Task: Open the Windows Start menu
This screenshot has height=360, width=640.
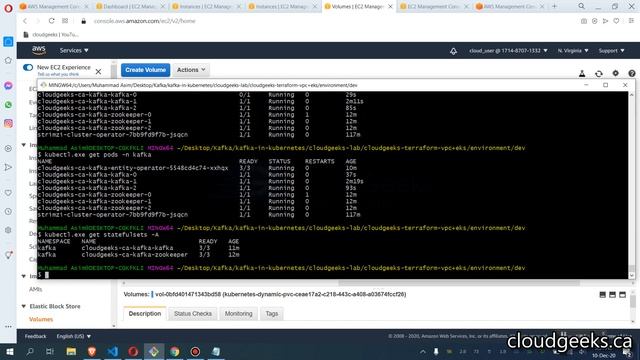Action: [9, 351]
